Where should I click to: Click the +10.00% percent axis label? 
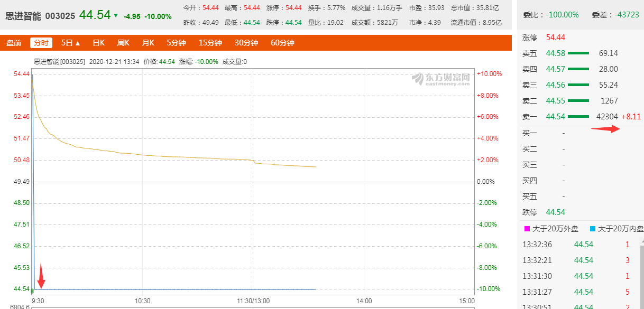tap(489, 74)
